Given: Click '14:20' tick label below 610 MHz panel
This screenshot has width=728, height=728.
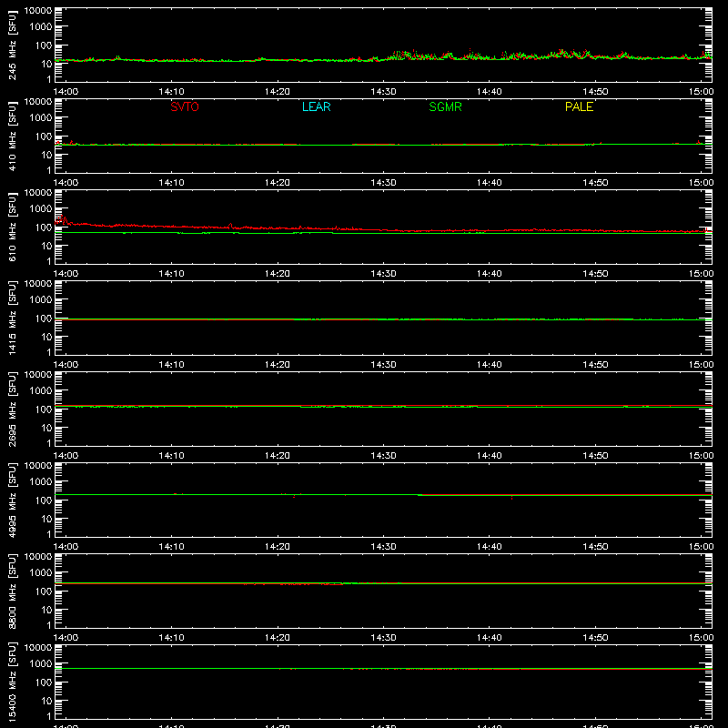Looking at the screenshot, I should [278, 274].
